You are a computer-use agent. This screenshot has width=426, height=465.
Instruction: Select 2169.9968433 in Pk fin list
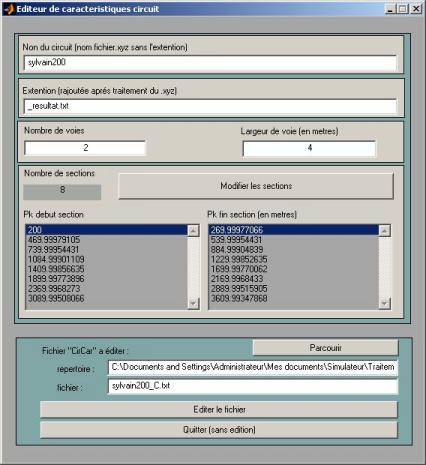point(294,279)
